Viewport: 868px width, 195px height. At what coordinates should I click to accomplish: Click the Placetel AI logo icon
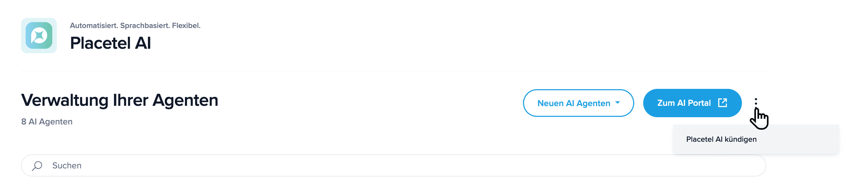coord(39,36)
